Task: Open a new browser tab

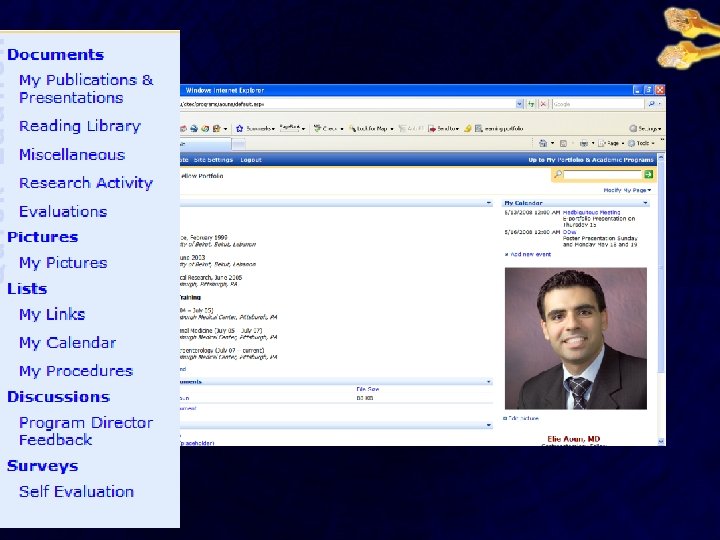Action: pos(238,145)
